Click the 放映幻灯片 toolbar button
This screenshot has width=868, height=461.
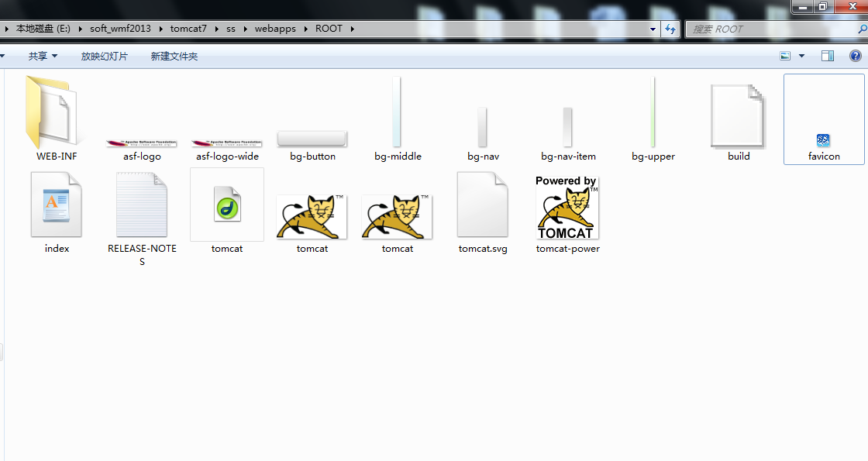[104, 56]
